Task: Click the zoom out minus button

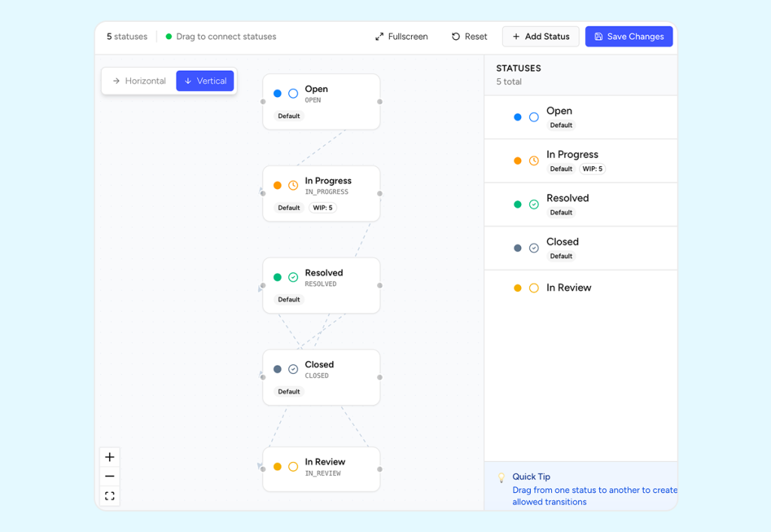Action: tap(110, 476)
